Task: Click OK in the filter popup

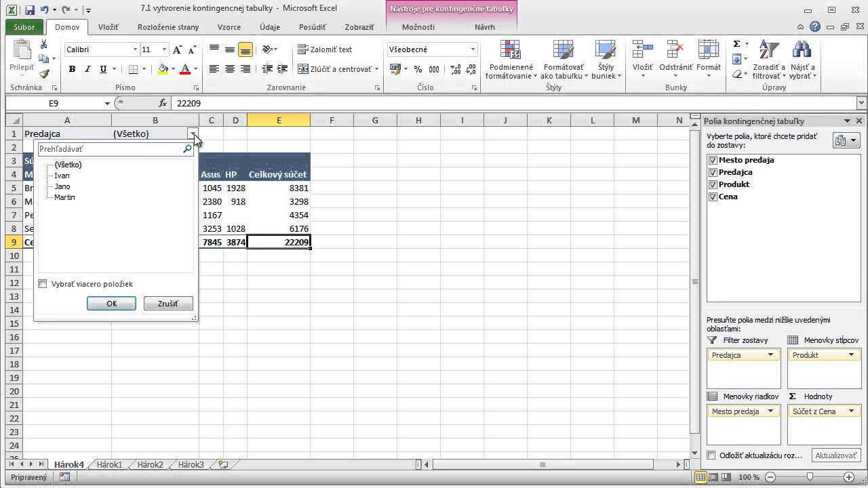Action: [112, 304]
